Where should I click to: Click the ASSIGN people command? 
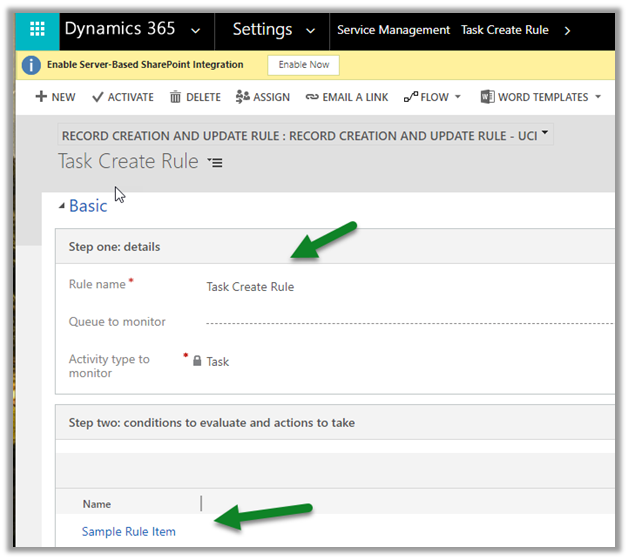(262, 97)
